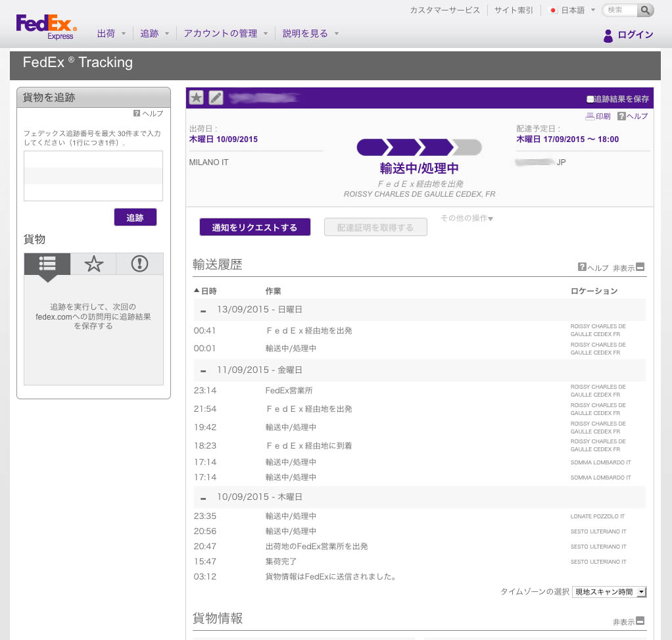Open the 日本語 language dropdown
The image size is (672, 640).
click(571, 11)
